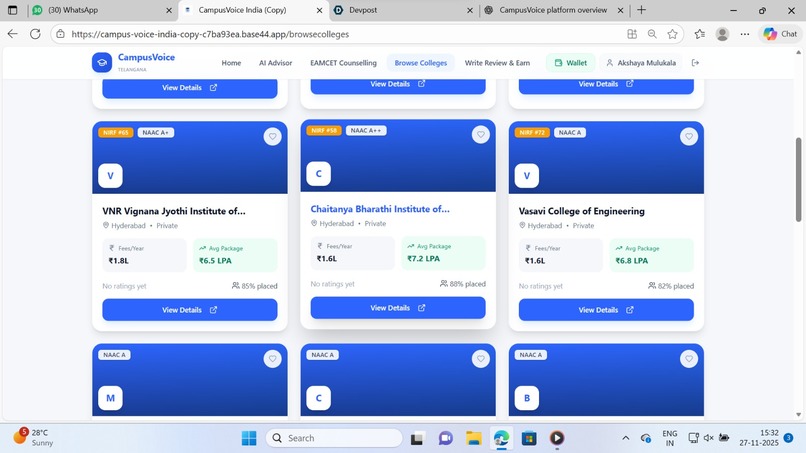Open the Chaitanya Bharathi Institute title link
806x453 pixels.
point(380,209)
